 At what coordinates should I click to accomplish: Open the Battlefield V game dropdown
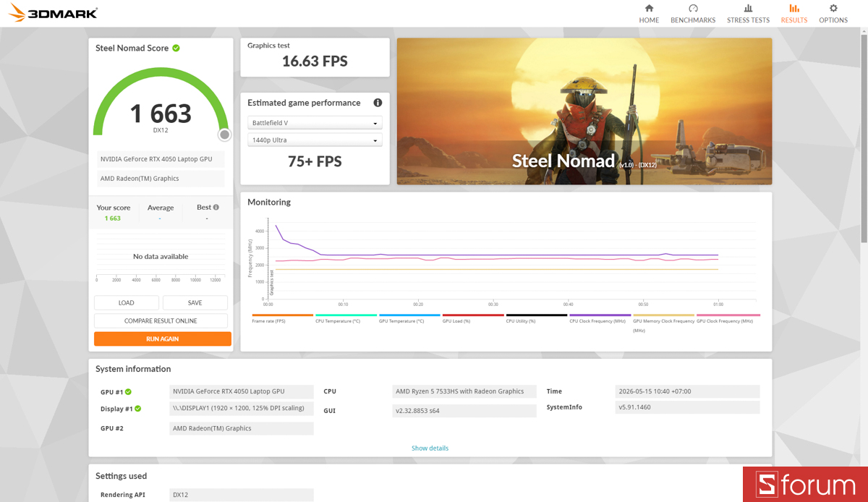point(315,123)
